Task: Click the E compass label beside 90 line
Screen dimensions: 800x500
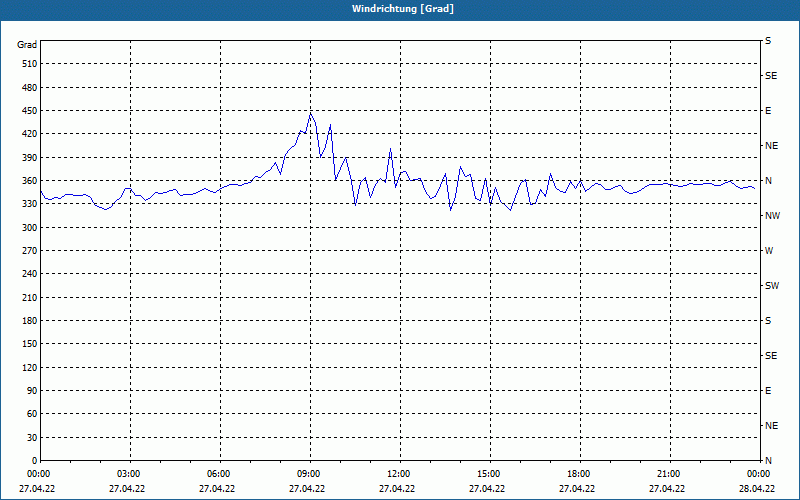Action: (x=768, y=391)
